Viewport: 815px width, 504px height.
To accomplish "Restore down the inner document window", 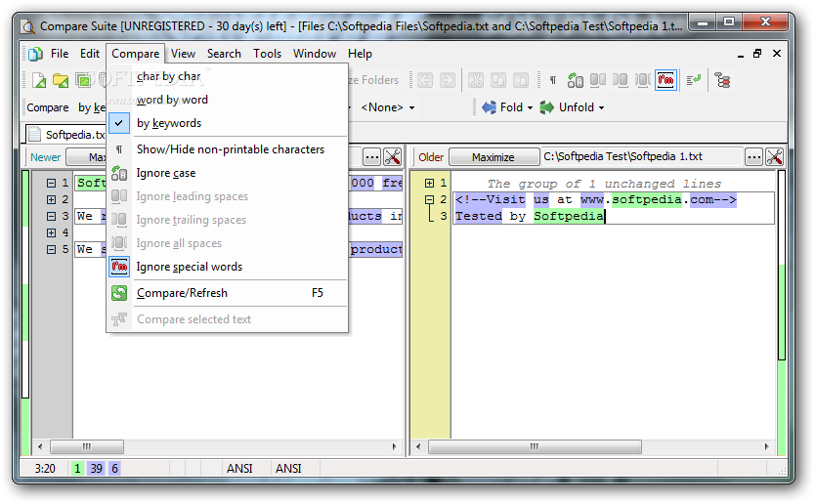I will [757, 54].
